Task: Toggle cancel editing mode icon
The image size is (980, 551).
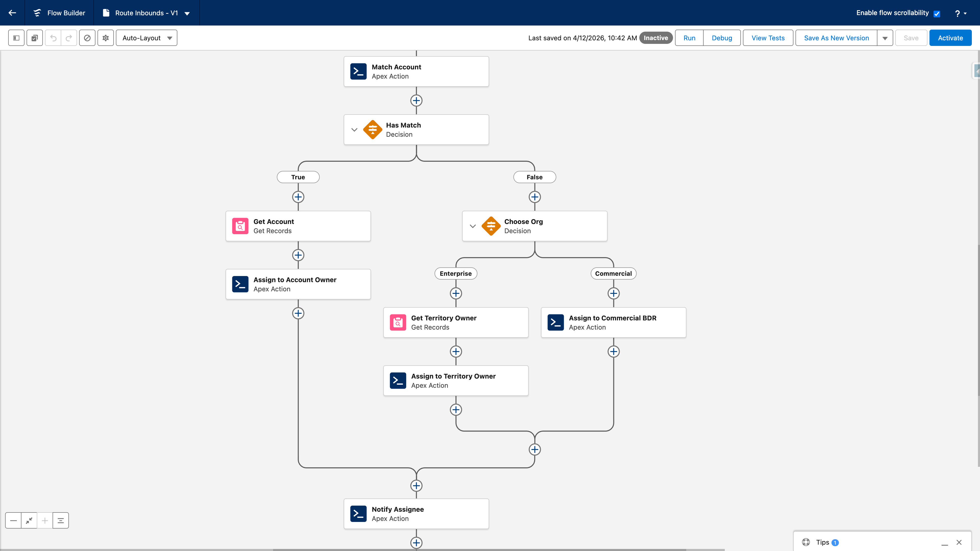Action: coord(87,38)
